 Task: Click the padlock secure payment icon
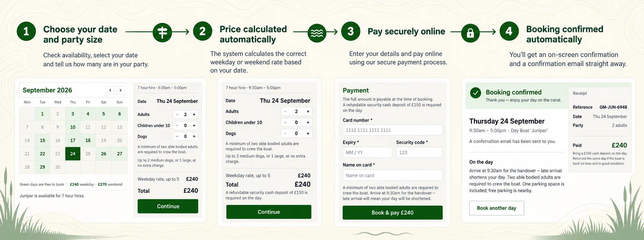coord(470,33)
